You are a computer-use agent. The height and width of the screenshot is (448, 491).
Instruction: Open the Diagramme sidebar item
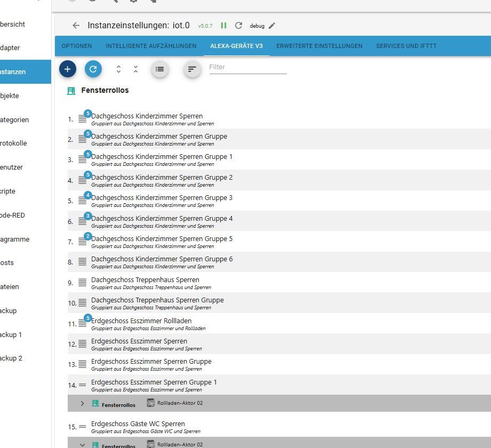click(x=26, y=239)
